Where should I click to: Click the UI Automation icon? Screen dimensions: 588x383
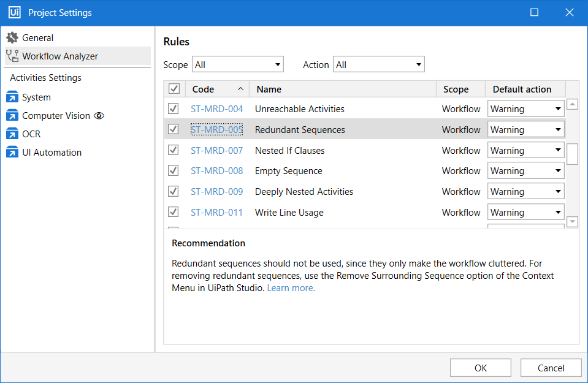click(x=12, y=153)
